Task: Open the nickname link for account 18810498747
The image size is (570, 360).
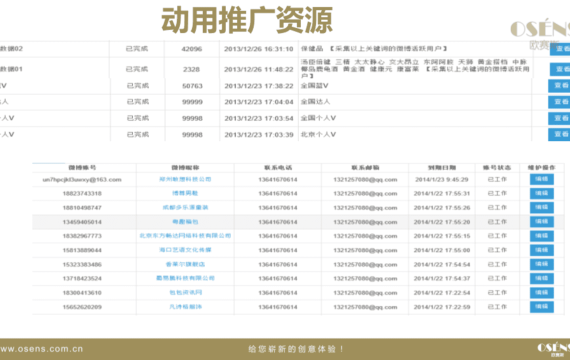Action: click(185, 207)
